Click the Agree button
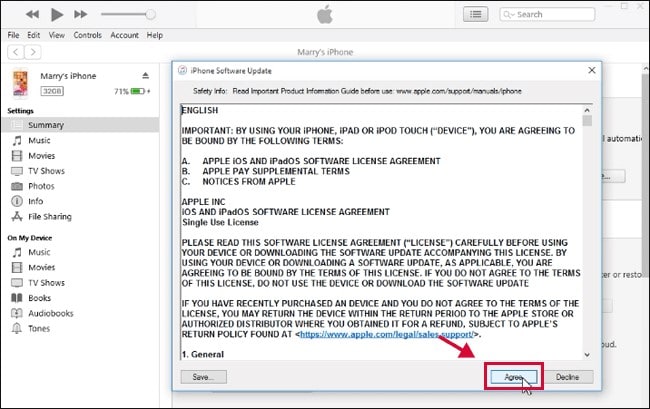 tap(514, 377)
